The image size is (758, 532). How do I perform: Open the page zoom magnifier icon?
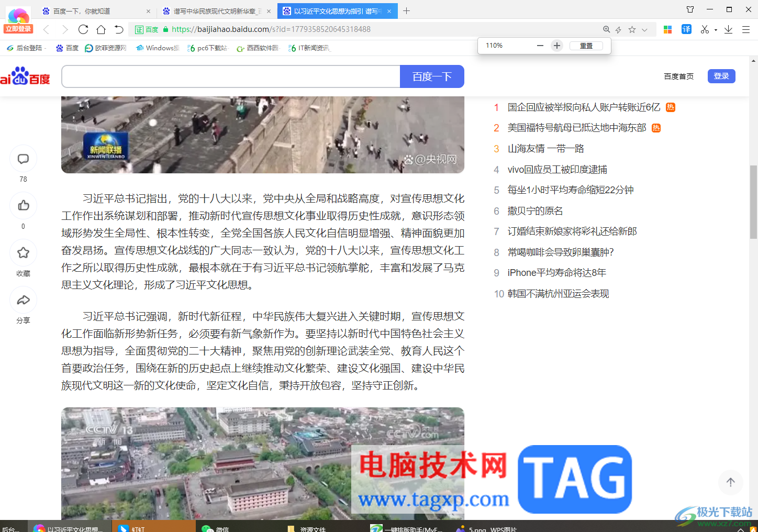(606, 30)
